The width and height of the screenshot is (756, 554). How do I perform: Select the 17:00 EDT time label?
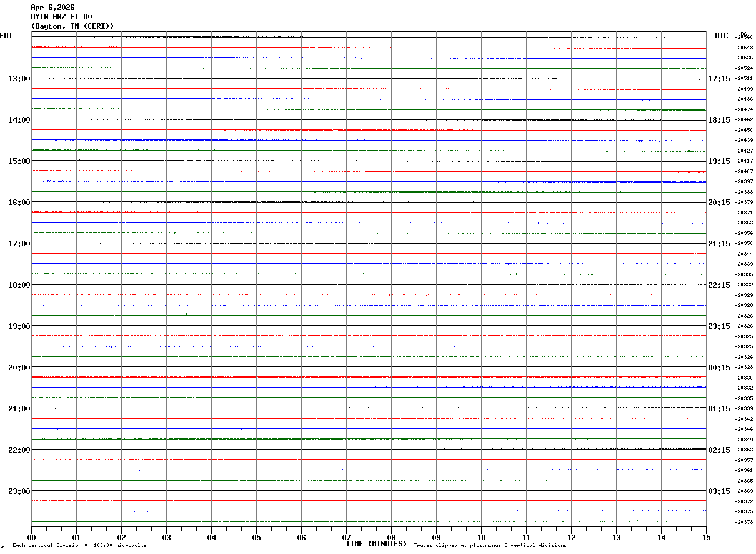[x=19, y=244]
